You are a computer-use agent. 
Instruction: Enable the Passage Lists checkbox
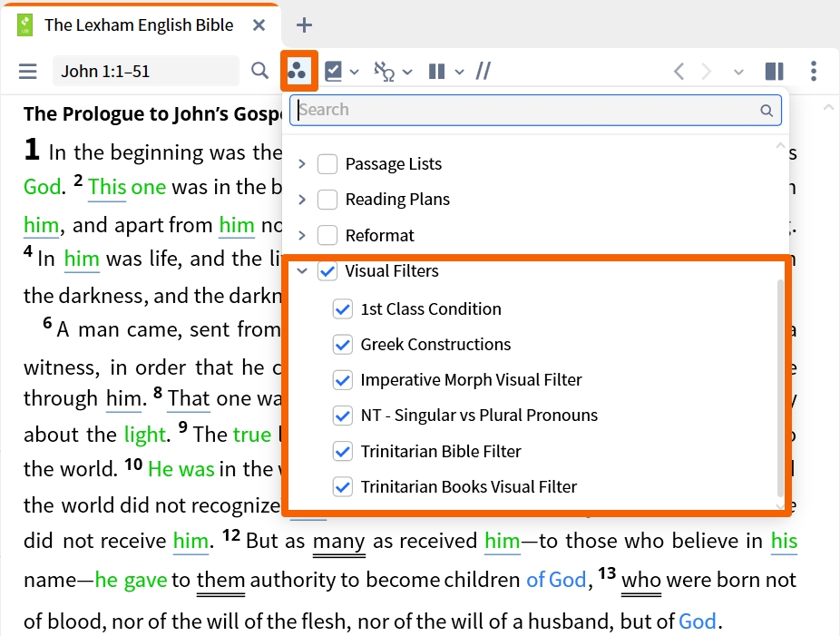[x=327, y=164]
